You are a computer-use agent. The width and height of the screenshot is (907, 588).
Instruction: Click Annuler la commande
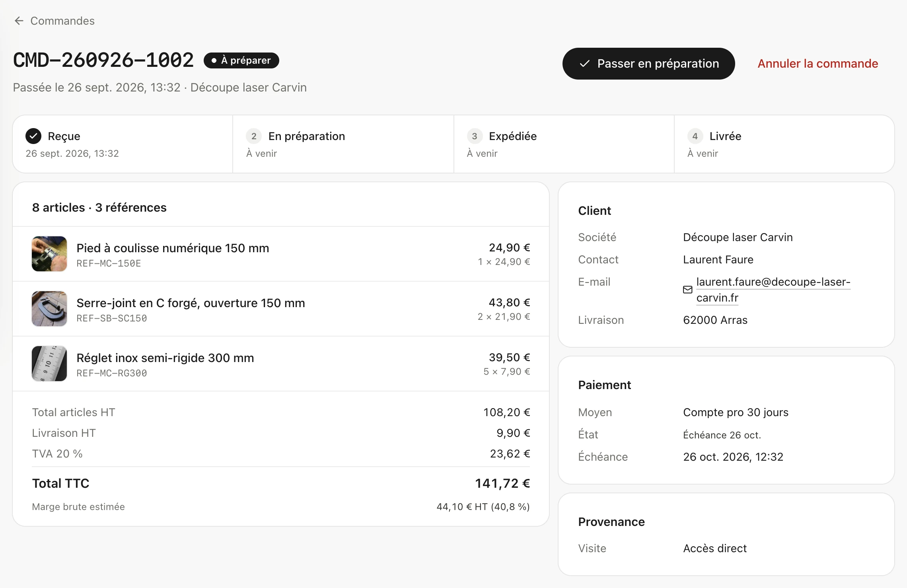pyautogui.click(x=817, y=64)
